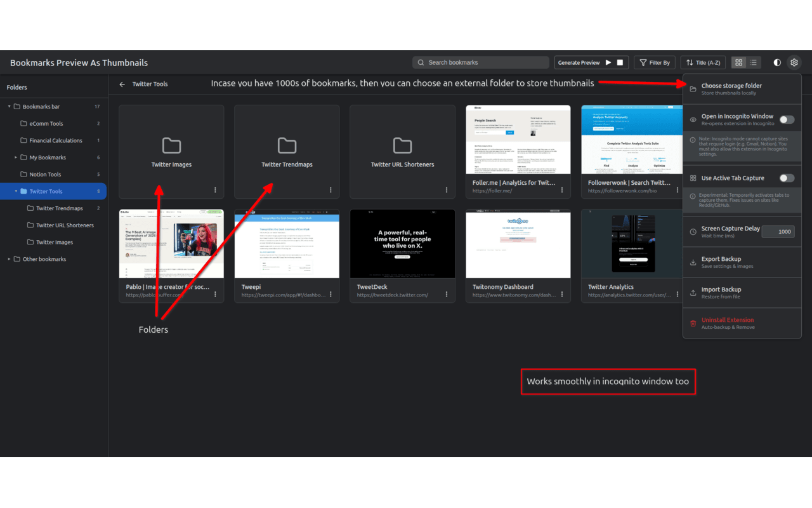The image size is (812, 508).
Task: Start preview generation with the play icon
Action: (x=608, y=62)
